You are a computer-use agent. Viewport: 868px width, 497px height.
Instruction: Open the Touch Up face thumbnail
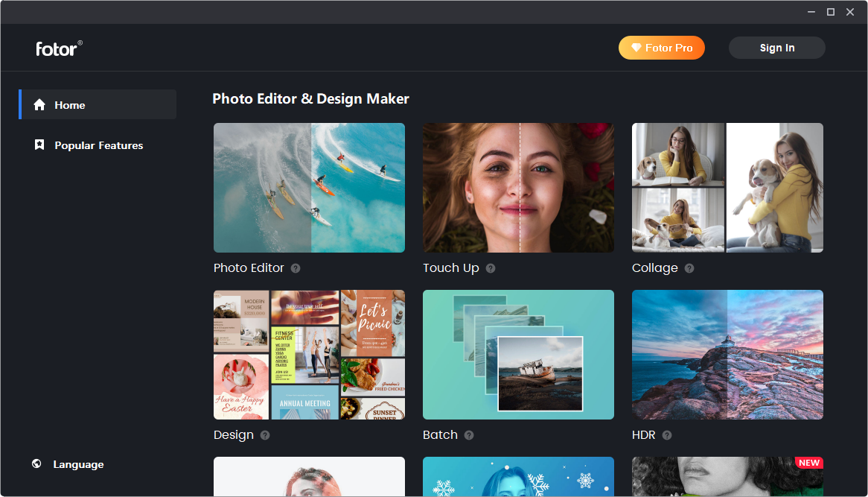pyautogui.click(x=518, y=188)
